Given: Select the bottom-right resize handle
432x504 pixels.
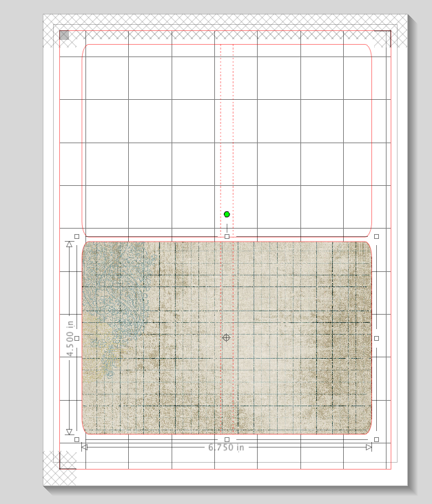Looking at the screenshot, I should click(377, 439).
